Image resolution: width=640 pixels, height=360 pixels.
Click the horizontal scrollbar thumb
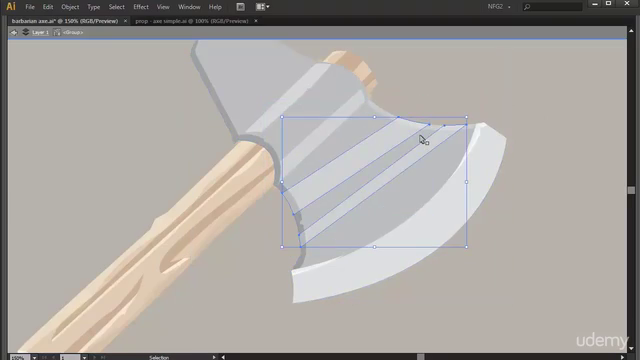pyautogui.click(x=420, y=358)
